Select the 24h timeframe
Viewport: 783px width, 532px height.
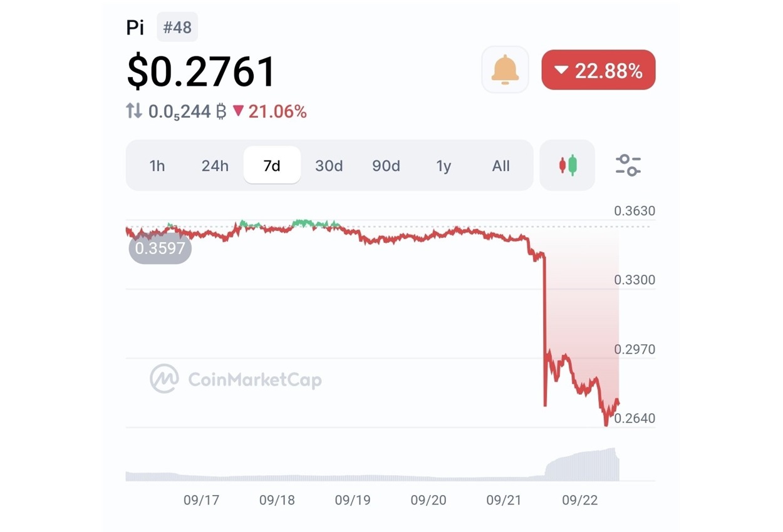(x=215, y=166)
